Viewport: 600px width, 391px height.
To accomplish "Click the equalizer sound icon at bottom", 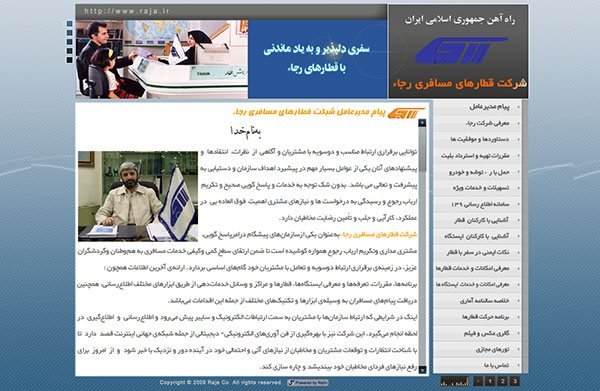I will click(454, 381).
